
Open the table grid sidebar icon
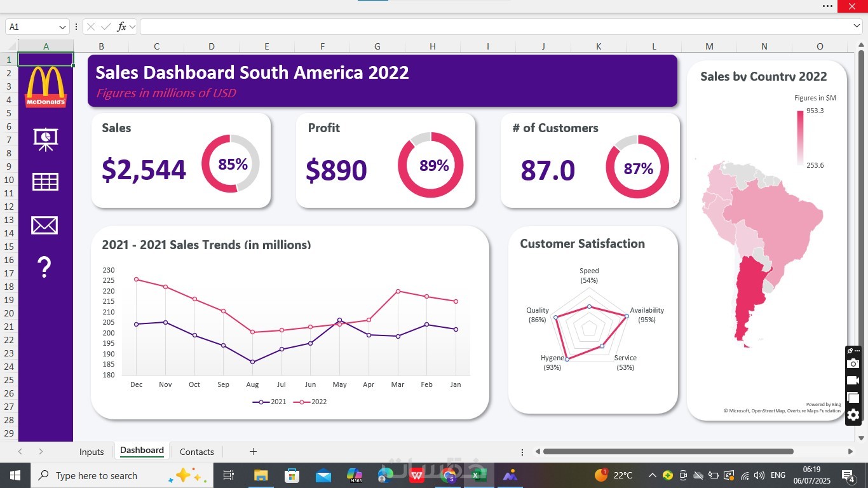point(45,182)
